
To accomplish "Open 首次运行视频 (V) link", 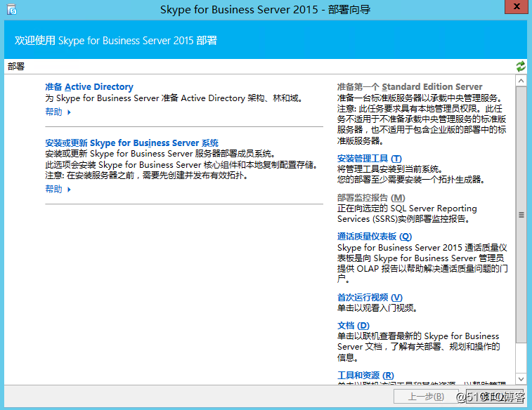I will (370, 297).
